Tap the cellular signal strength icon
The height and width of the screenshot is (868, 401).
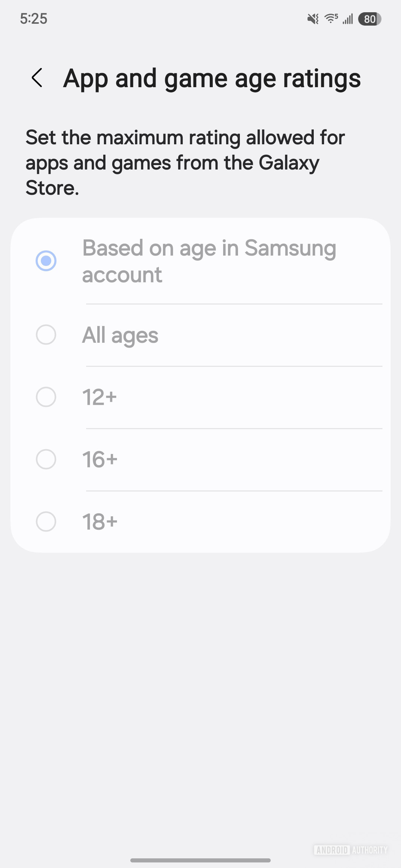pos(348,19)
